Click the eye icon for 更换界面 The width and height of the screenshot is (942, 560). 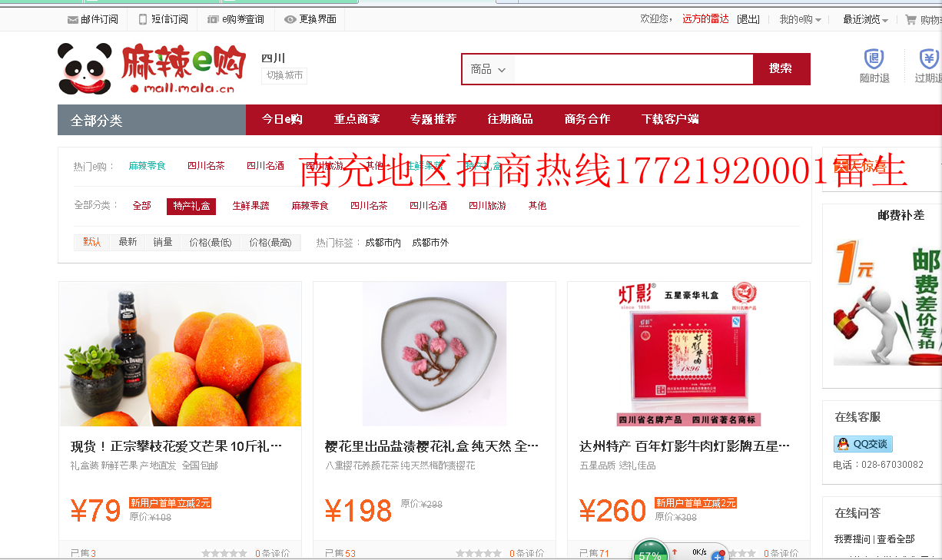pos(290,19)
